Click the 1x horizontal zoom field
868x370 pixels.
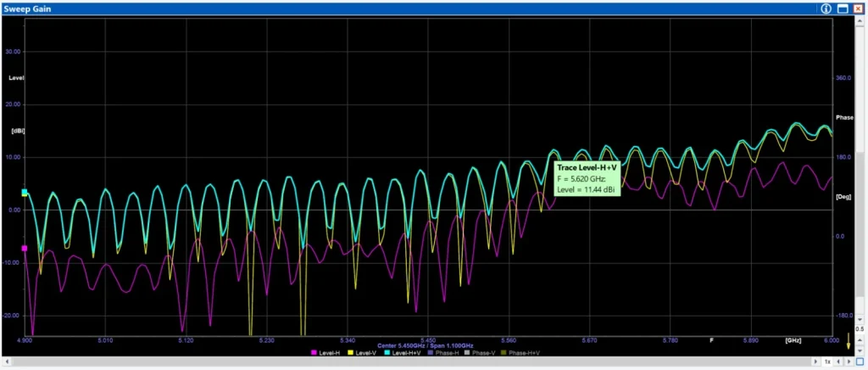point(827,362)
